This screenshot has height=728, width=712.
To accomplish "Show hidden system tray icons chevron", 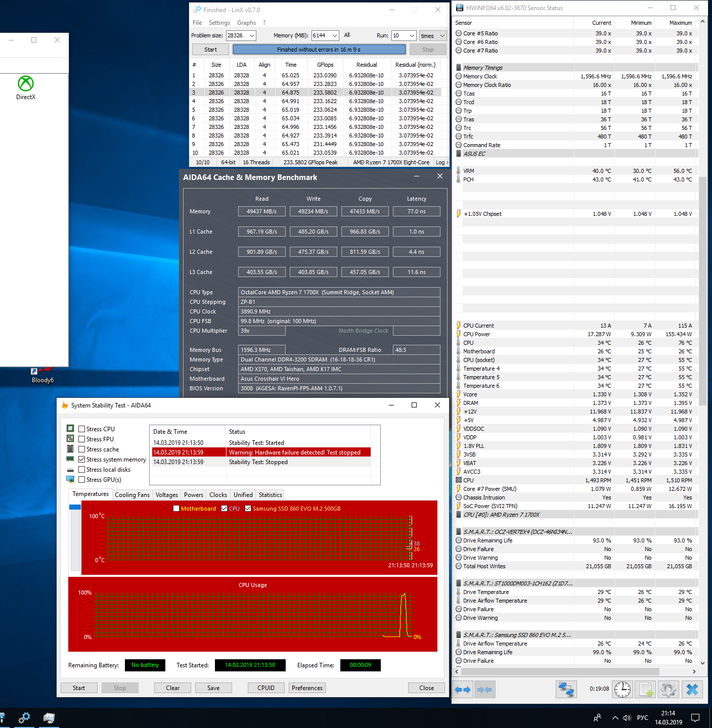I will point(615,718).
